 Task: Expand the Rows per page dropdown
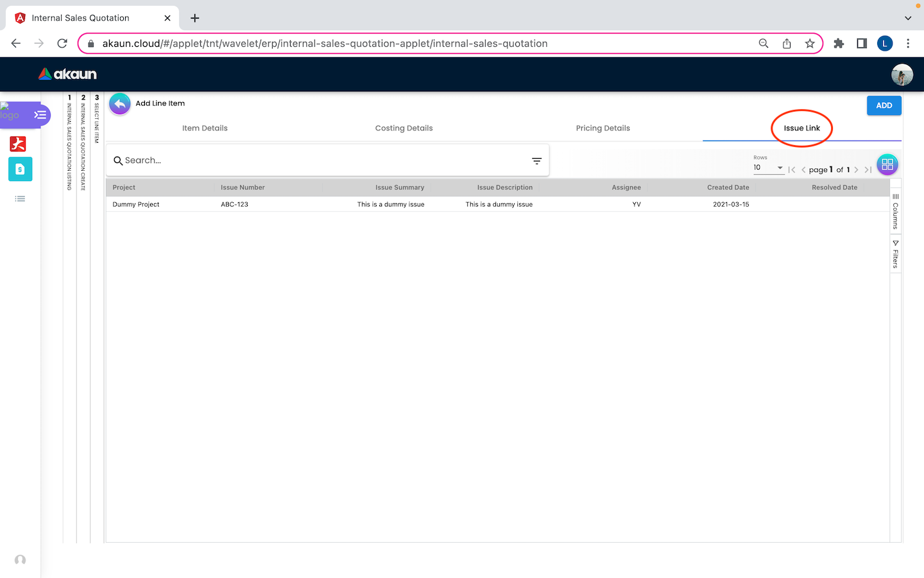[x=768, y=168]
